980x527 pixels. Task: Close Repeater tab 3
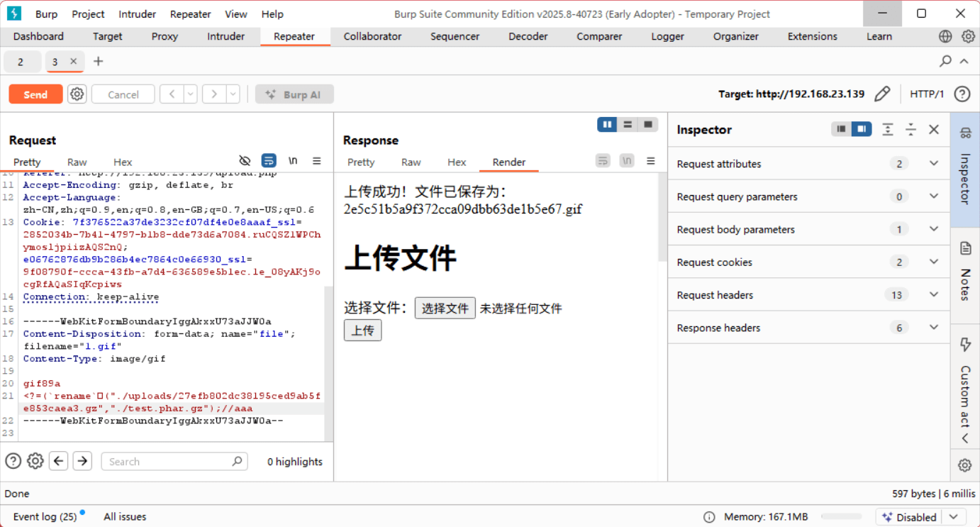coord(73,62)
